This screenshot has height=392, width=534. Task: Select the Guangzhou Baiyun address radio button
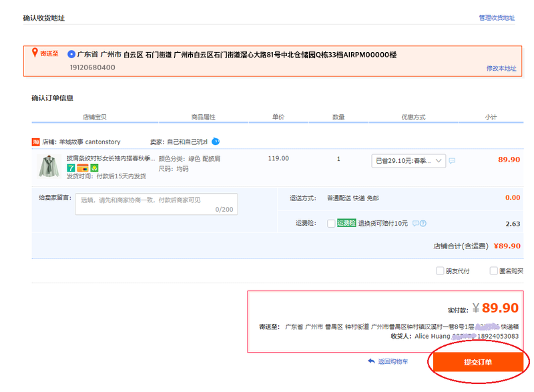tap(71, 54)
